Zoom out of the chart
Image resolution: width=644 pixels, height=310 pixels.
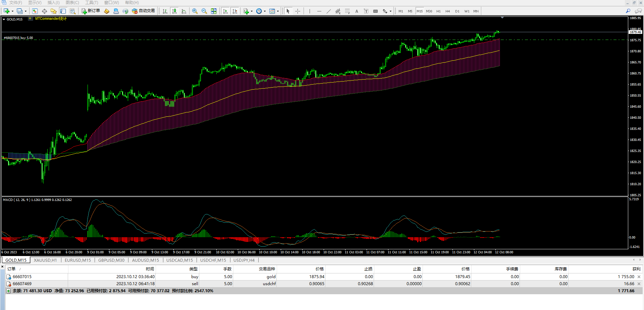click(x=204, y=11)
